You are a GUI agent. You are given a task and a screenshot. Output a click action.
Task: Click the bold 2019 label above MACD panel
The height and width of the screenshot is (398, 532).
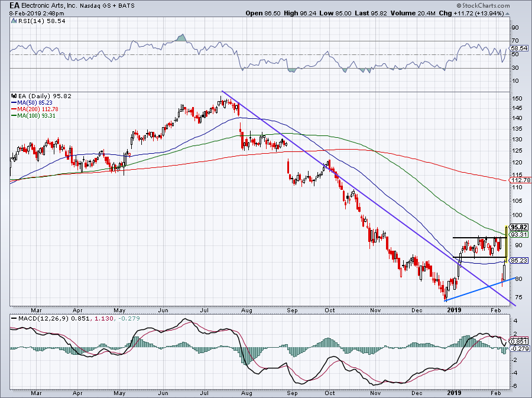[x=455, y=310]
